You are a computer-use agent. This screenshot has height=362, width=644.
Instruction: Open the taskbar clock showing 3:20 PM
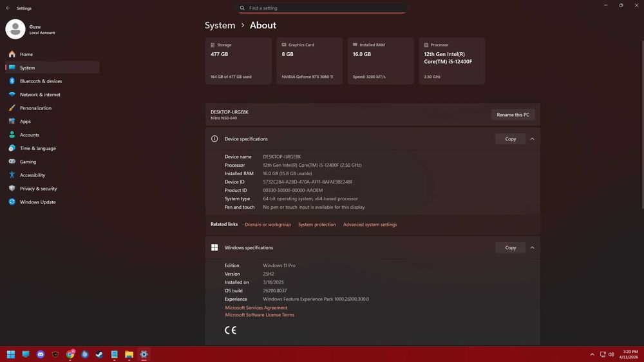click(630, 354)
